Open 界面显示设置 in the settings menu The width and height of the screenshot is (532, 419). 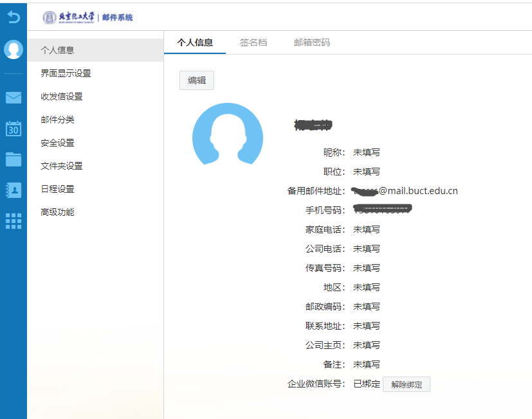[x=66, y=73]
